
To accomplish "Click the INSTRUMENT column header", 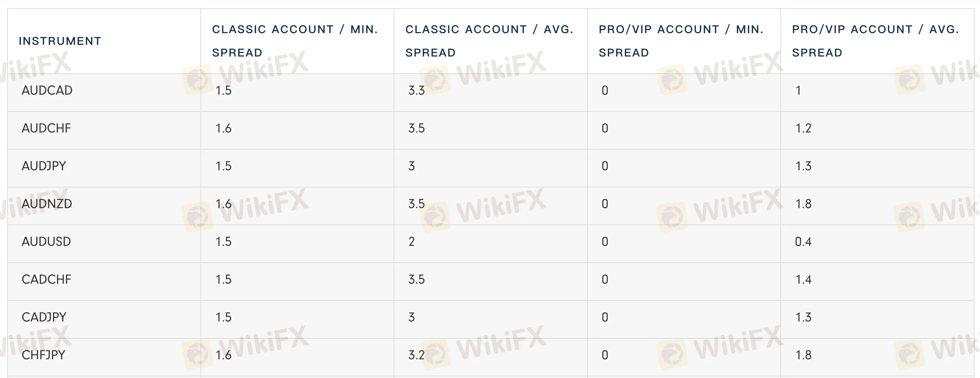I will click(60, 41).
